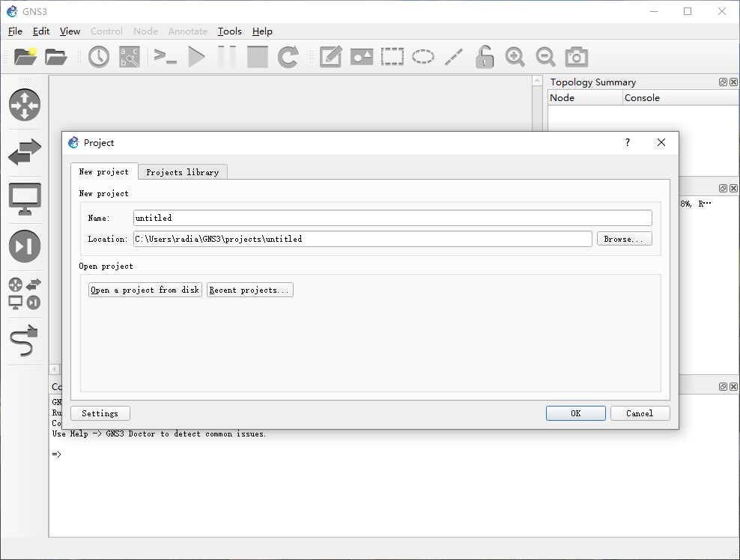Select the Draw an ellipse tool

[x=423, y=57]
